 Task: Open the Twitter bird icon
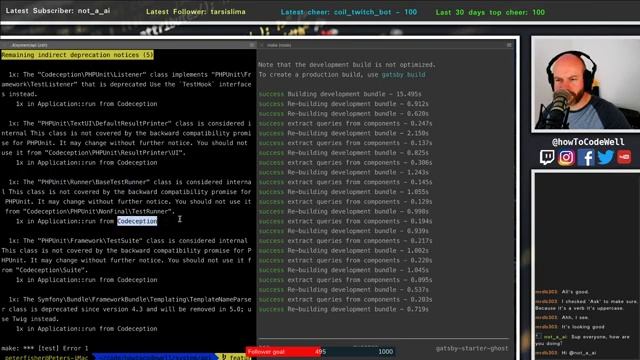coord(605,157)
